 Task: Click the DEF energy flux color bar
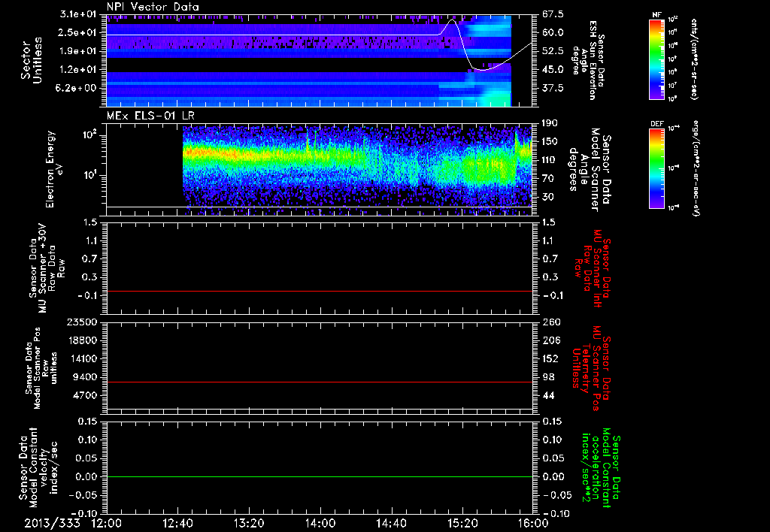click(657, 168)
